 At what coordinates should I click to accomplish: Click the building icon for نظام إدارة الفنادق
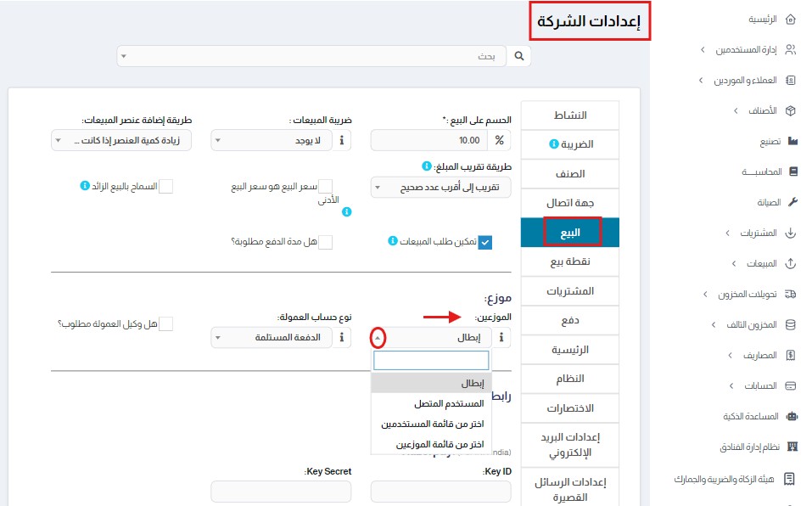click(792, 447)
